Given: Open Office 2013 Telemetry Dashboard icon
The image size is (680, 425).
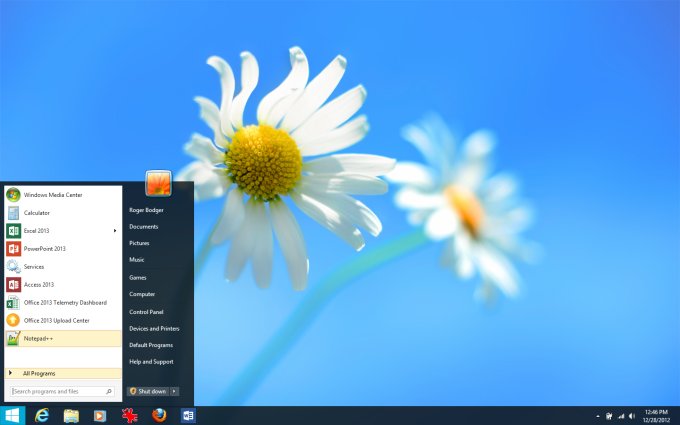Looking at the screenshot, I should (13, 303).
